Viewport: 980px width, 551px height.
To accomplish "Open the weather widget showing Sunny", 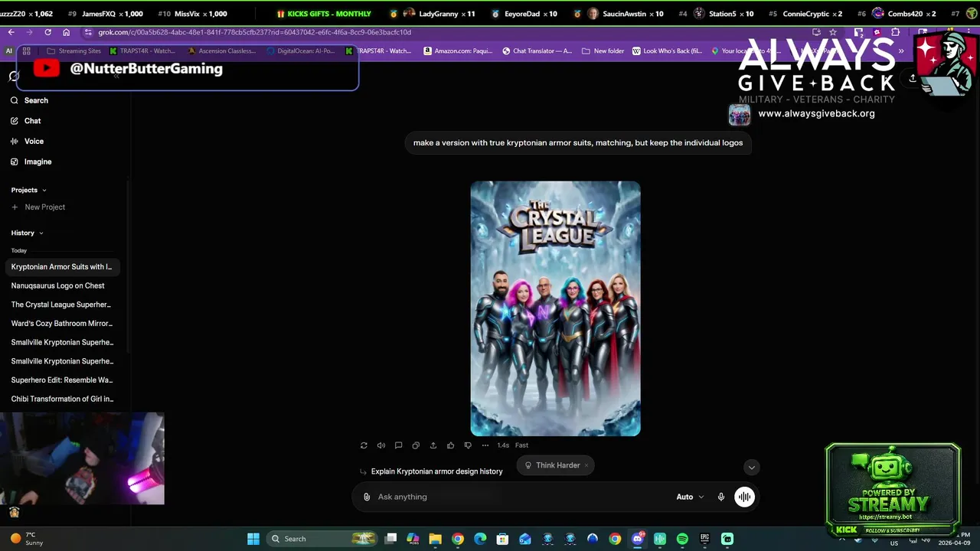I will click(x=25, y=539).
